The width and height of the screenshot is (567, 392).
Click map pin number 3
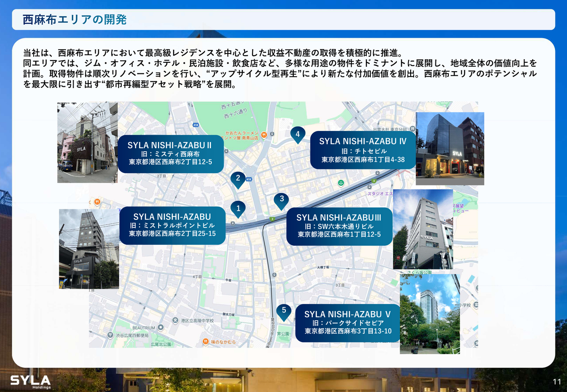281,200
